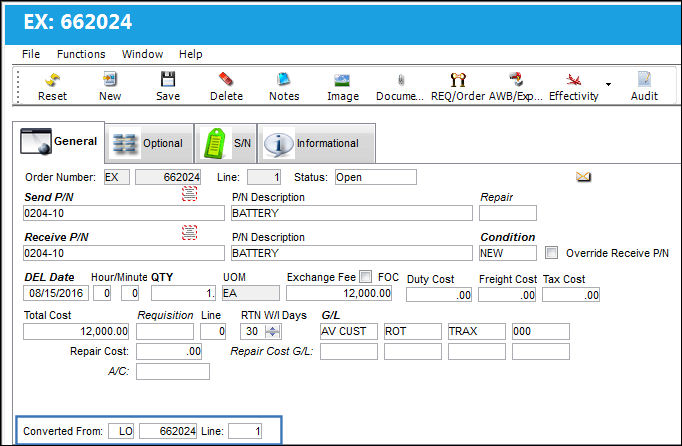Click the UOM field showing EA
Image resolution: width=682 pixels, height=446 pixels.
coord(251,293)
